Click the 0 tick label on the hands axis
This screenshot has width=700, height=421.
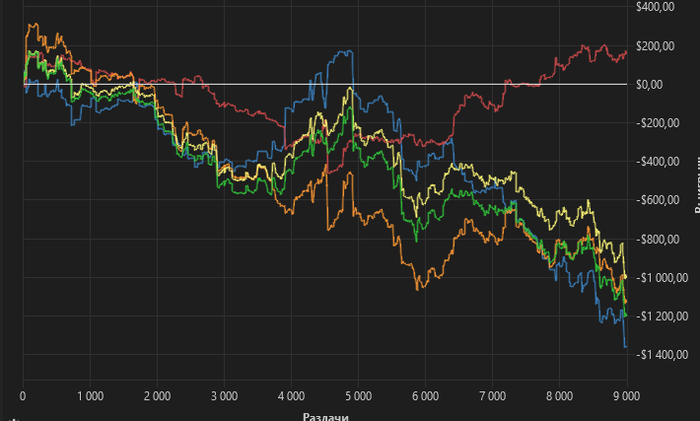(x=23, y=396)
